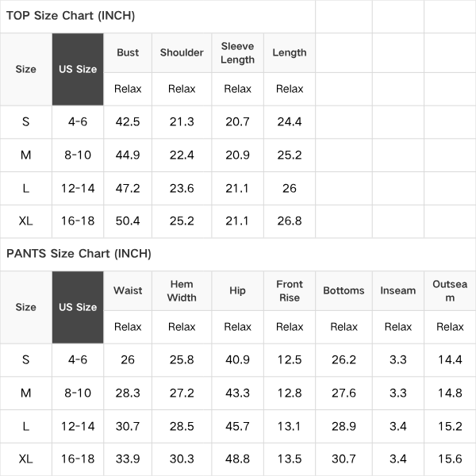Viewport: 476px width, 476px height.
Task: Select the Sleeve Length column header
Action: tap(237, 53)
